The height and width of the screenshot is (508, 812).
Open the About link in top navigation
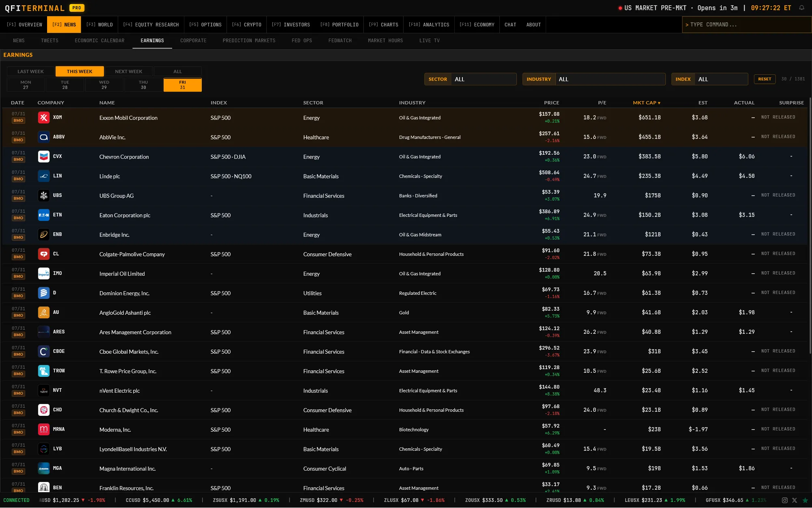coord(533,25)
